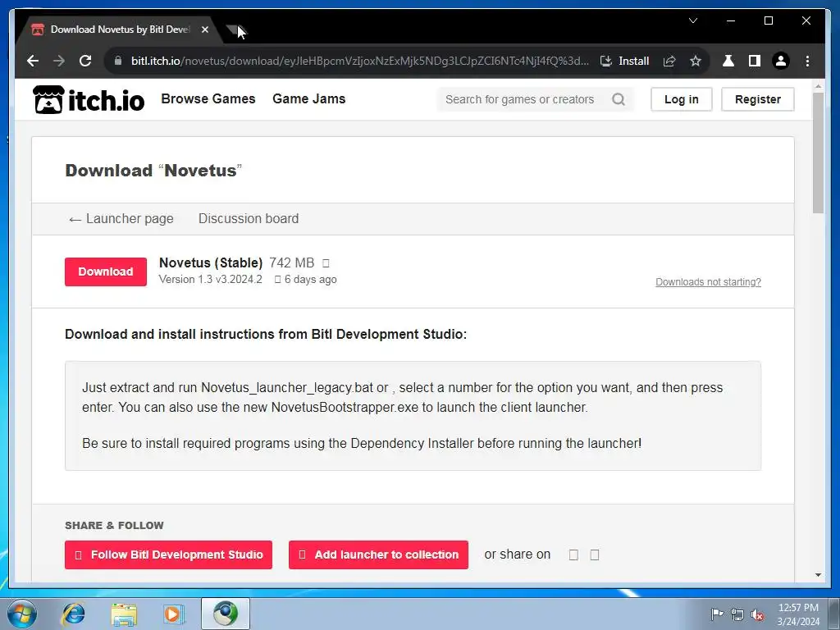The height and width of the screenshot is (630, 840).
Task: Toggle the side panel icon
Action: click(x=755, y=61)
